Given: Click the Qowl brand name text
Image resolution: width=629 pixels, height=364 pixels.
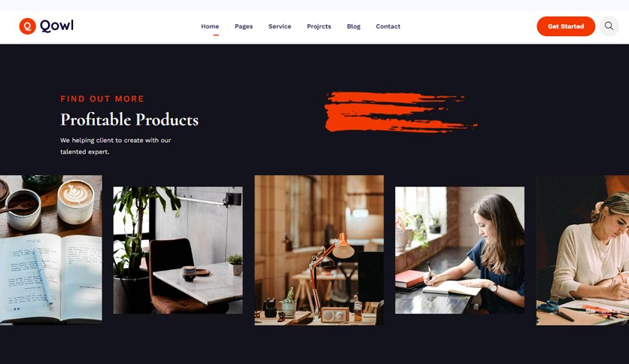Looking at the screenshot, I should tap(56, 26).
